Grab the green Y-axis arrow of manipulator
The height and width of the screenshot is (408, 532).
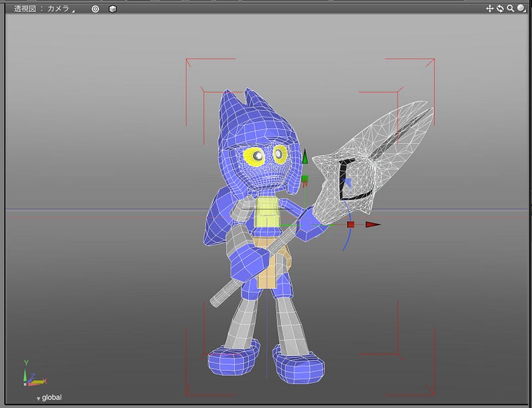[x=305, y=157]
